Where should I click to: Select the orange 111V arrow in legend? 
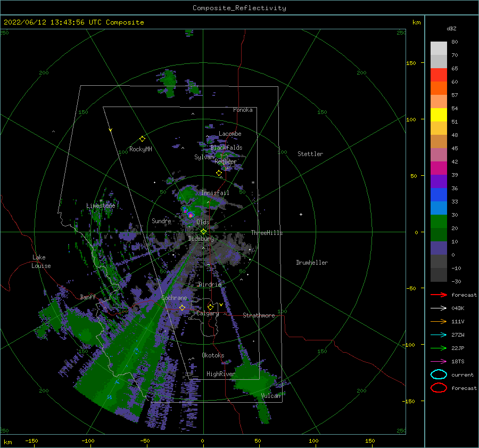pos(439,321)
